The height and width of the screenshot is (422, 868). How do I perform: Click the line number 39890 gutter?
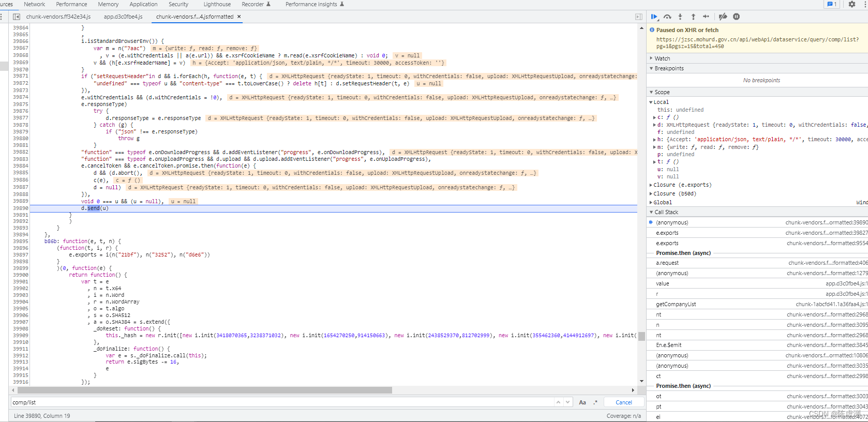(x=21, y=208)
